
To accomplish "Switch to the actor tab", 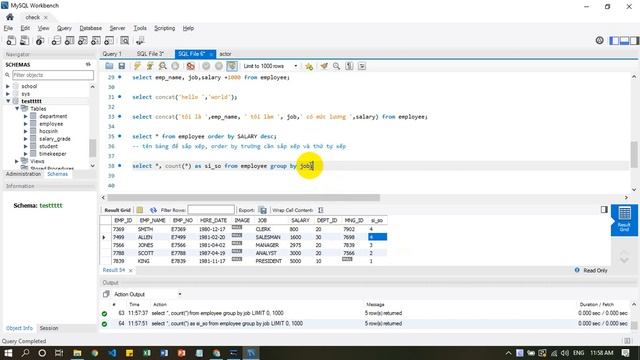I will click(225, 54).
